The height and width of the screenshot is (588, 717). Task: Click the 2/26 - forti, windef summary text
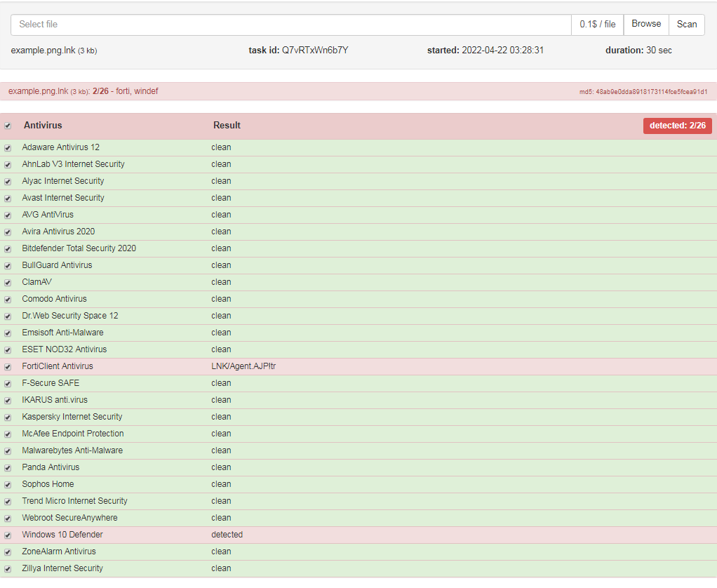coord(126,91)
